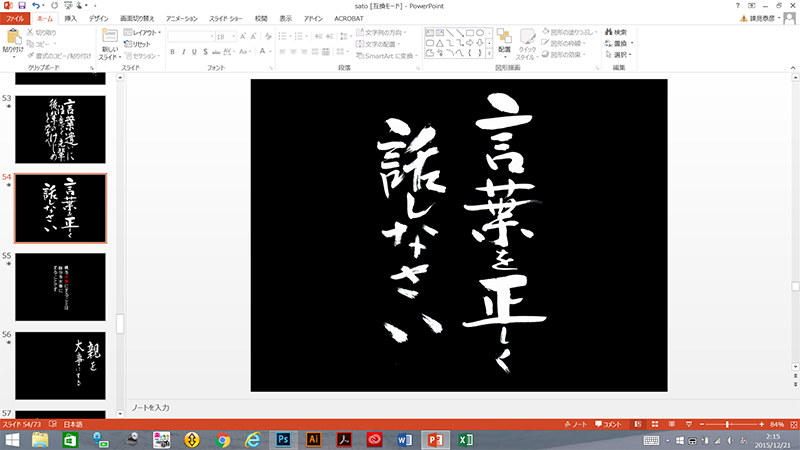Click the 新しいスライド (New Slide) icon

(x=109, y=38)
